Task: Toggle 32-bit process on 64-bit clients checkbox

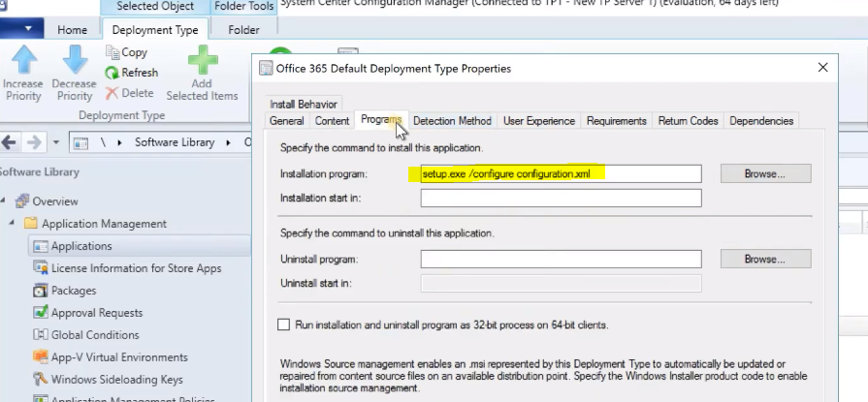Action: (283, 325)
